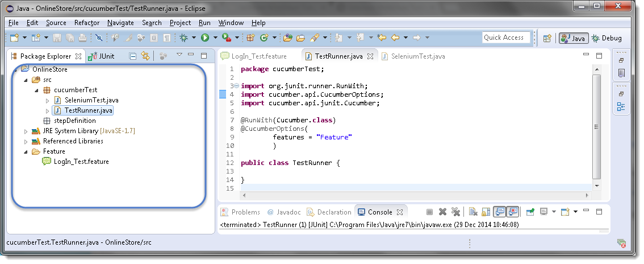This screenshot has width=644, height=264.
Task: Click the Open Perspective icon
Action: 547,38
